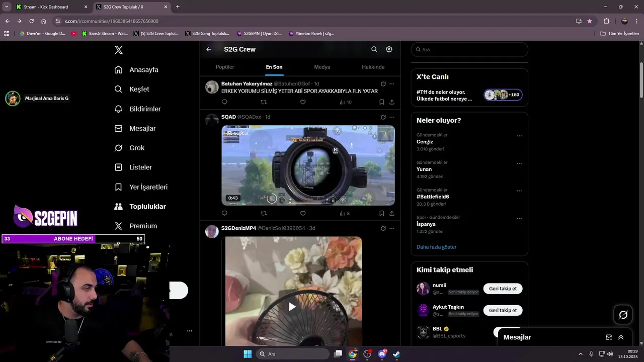Open the BBL esports profile suggestion

coord(449,332)
